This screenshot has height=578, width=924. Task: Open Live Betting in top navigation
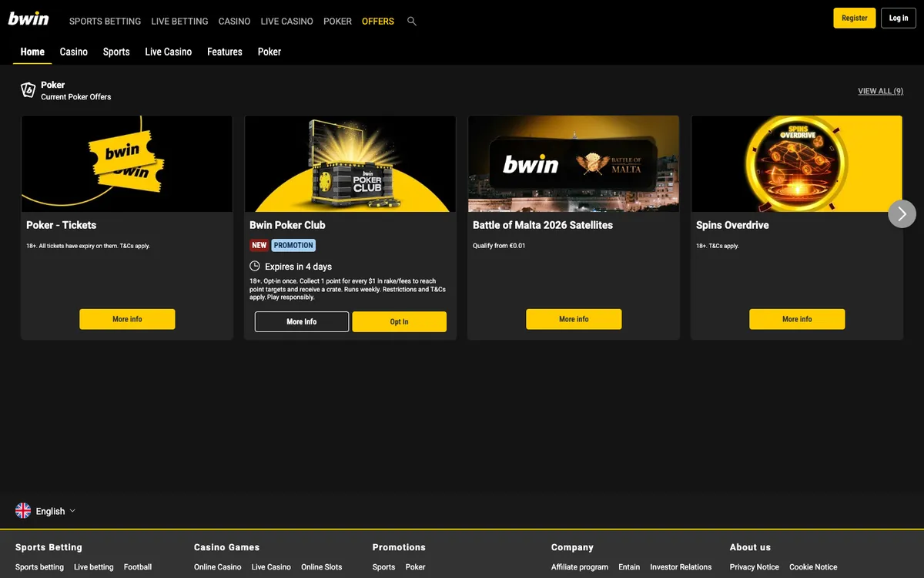[x=179, y=22]
